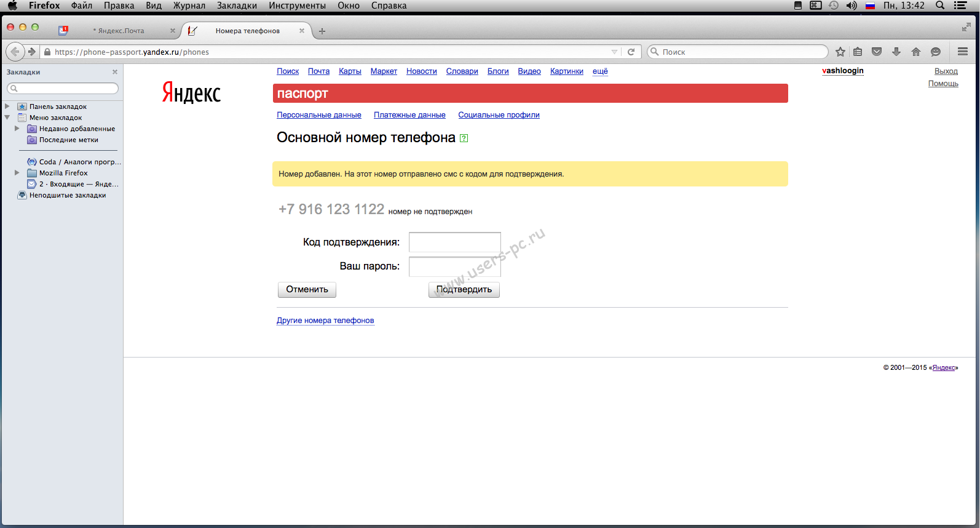Click the bookmarks sidebar search field
This screenshot has height=528, width=980.
click(63, 89)
